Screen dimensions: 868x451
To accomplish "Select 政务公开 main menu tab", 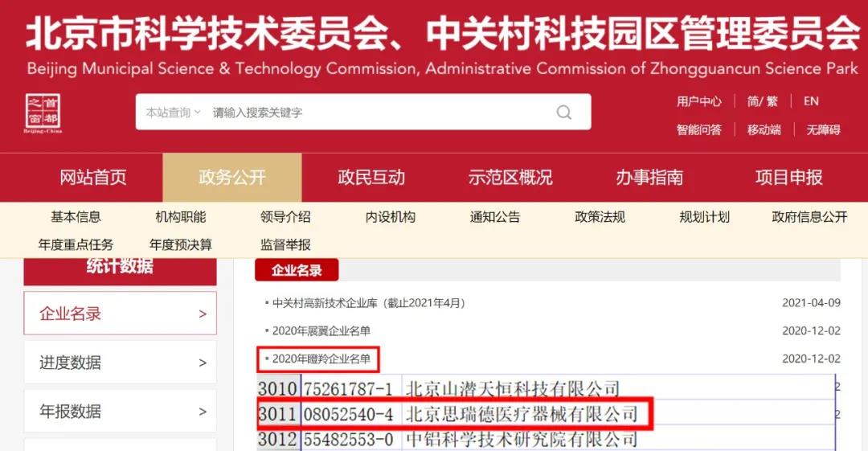I will (232, 178).
